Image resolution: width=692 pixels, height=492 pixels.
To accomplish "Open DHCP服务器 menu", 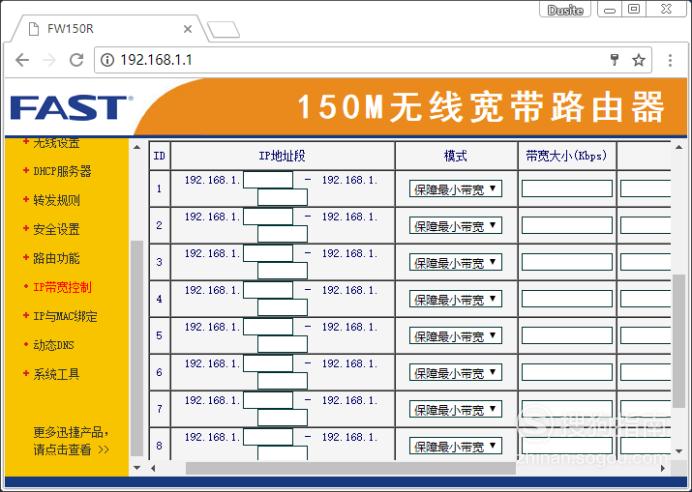I will 62,171.
